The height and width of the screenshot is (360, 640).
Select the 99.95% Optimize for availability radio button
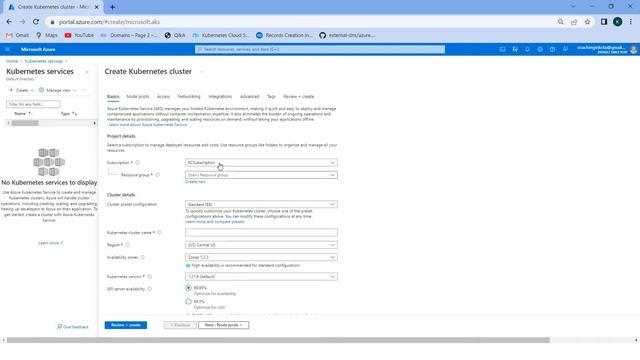pos(188,288)
